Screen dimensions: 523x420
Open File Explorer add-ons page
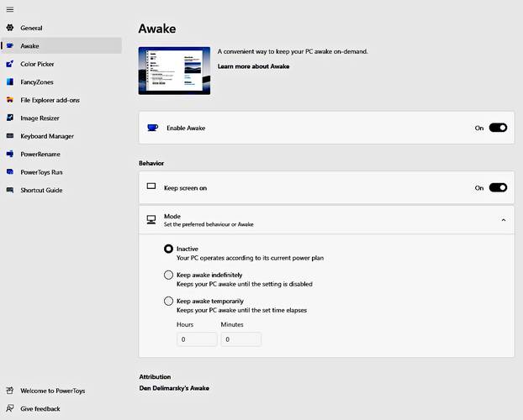(61, 100)
